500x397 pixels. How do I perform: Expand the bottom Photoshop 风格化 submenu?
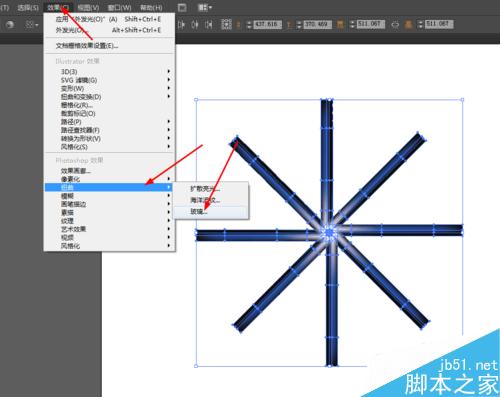[109, 246]
